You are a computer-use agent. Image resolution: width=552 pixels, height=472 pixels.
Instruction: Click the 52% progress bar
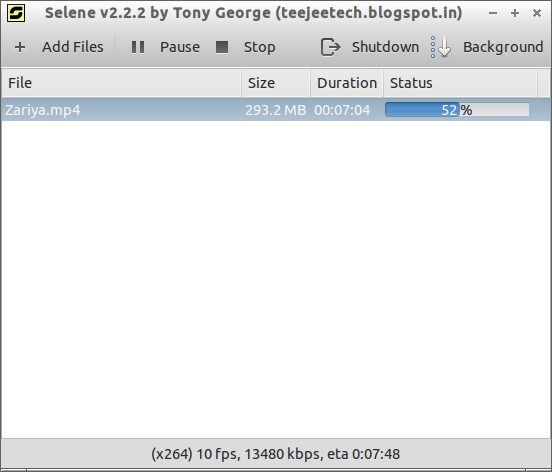pyautogui.click(x=457, y=110)
